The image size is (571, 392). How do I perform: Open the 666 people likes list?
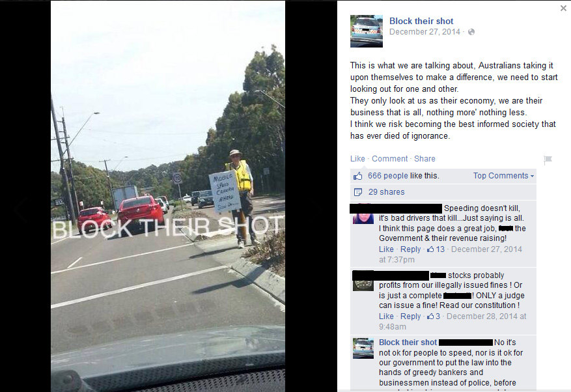[x=387, y=176]
